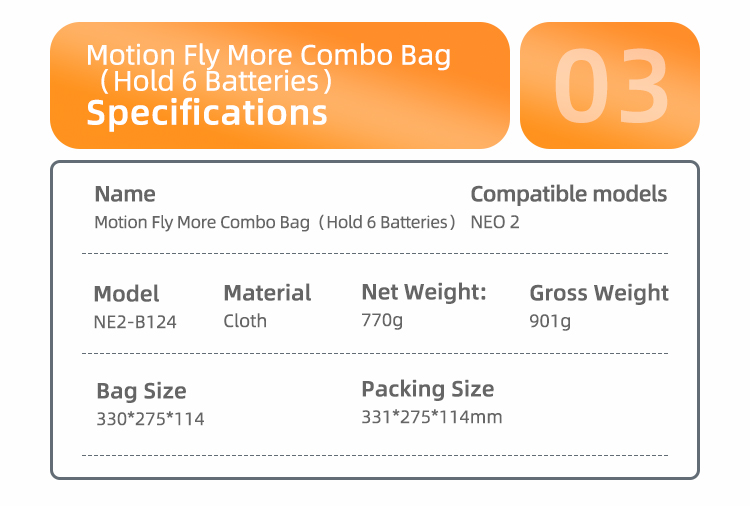Click the bold "Specifications" heading
750x506 pixels.
(207, 112)
